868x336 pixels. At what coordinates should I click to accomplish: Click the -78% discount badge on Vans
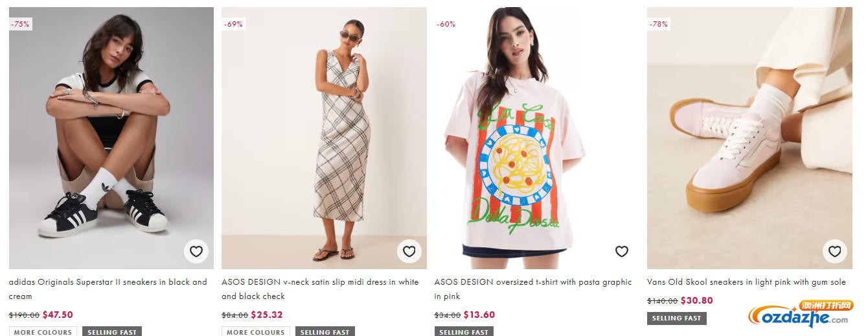tap(659, 24)
